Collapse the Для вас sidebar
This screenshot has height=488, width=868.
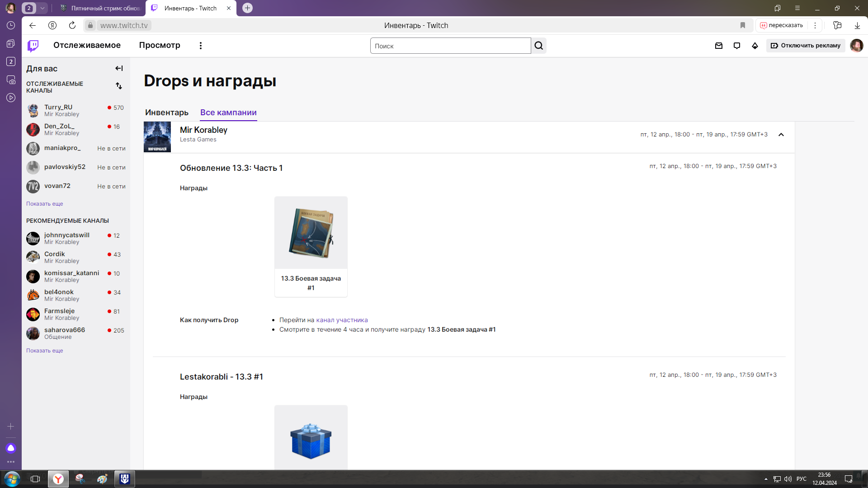coord(119,68)
